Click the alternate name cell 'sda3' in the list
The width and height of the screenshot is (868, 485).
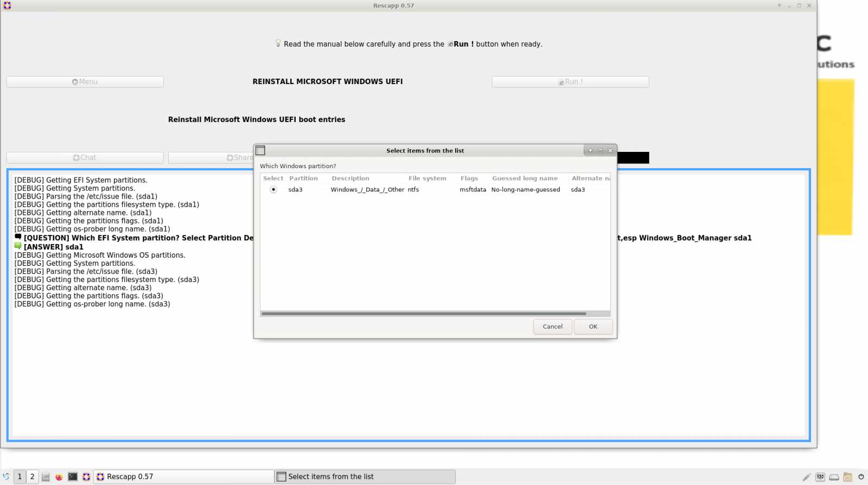pos(578,190)
